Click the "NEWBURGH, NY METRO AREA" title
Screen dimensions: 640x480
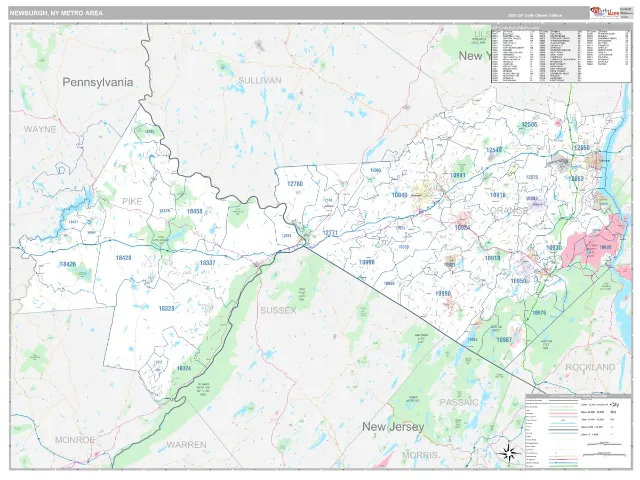[56, 13]
